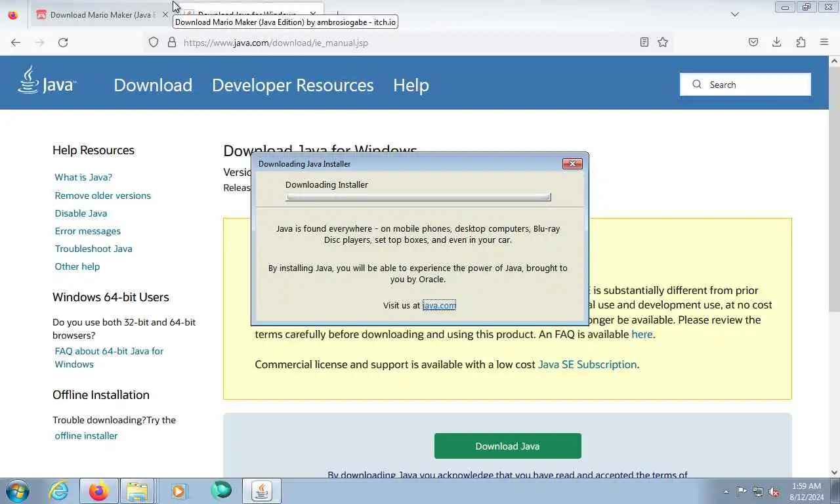
Task: Open Developer Resources in Java header
Action: [x=293, y=85]
